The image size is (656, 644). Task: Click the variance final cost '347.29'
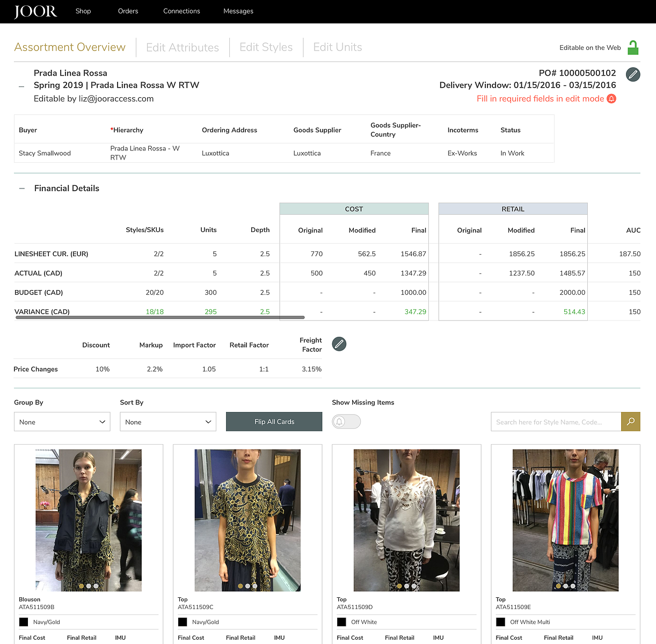[x=416, y=312]
